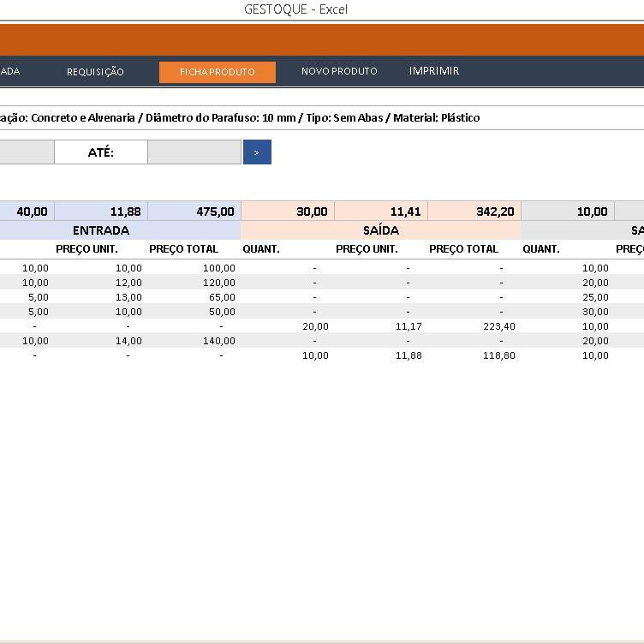Select the saída quantity total 30,00
This screenshot has height=644, width=644.
[x=288, y=212]
